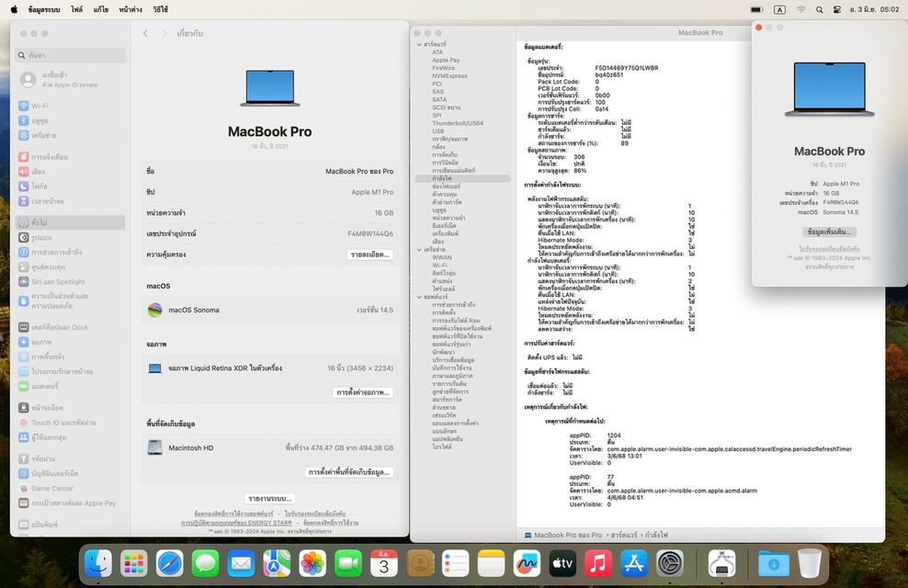Collapse ฮาร์ดแวร์ section in System Information
Screen dimensions: 908x588
(x=419, y=44)
